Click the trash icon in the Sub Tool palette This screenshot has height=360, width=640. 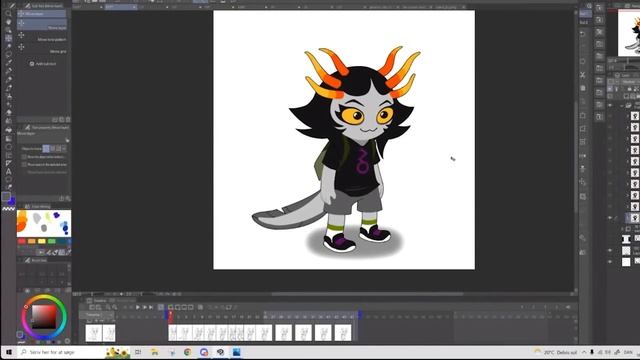(x=68, y=120)
